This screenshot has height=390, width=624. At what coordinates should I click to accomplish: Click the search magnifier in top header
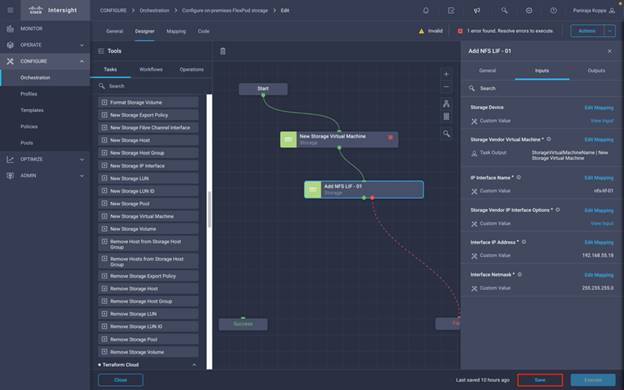(504, 11)
